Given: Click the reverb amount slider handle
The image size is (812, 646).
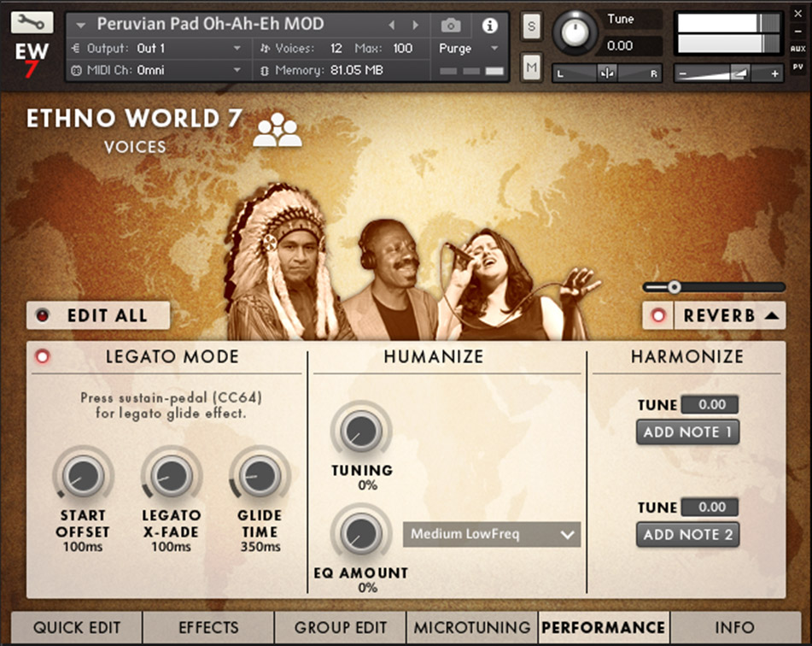Looking at the screenshot, I should pos(674,287).
